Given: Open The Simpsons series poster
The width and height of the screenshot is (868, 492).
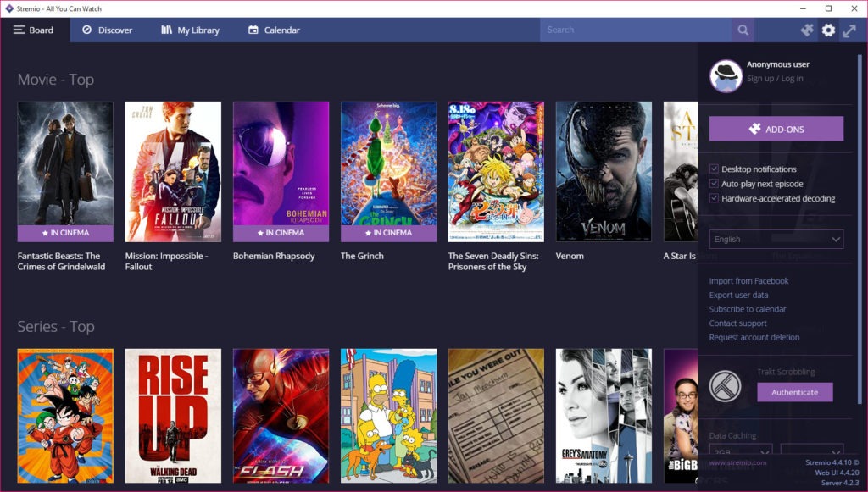Looking at the screenshot, I should (x=388, y=416).
